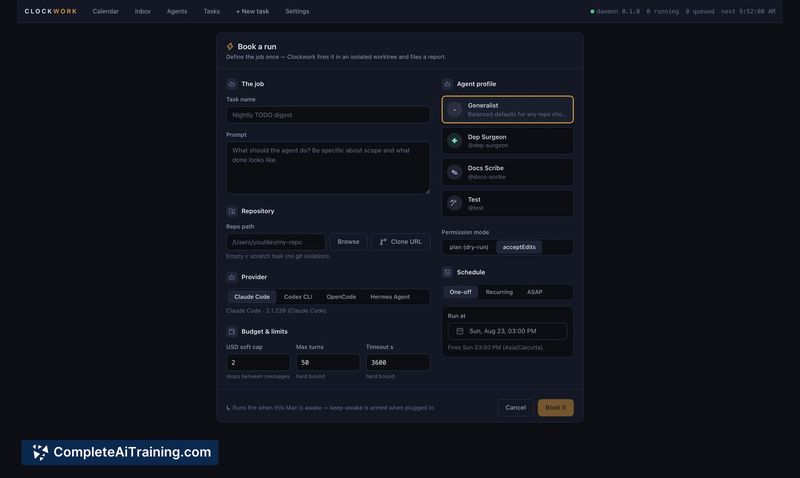Screen dimensions: 800x478
Task: Click the "daemon 0.1.0" status text
Action: [x=618, y=11]
